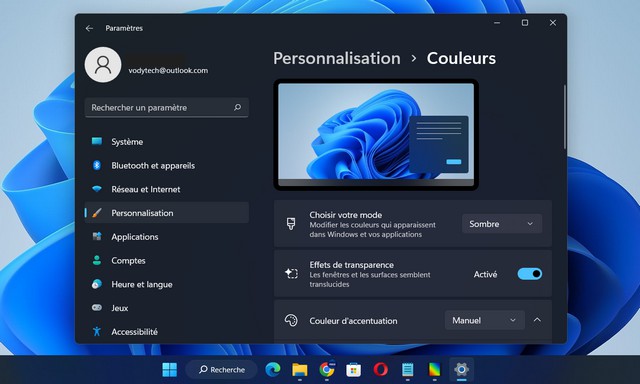Select the Heure et langue globe icon
This screenshot has height=384, width=640.
point(97,284)
